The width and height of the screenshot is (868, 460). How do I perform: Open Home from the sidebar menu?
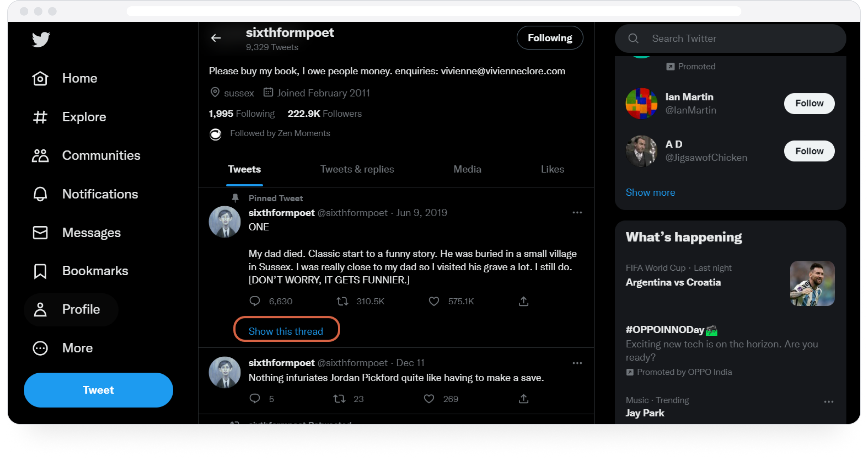pos(80,78)
